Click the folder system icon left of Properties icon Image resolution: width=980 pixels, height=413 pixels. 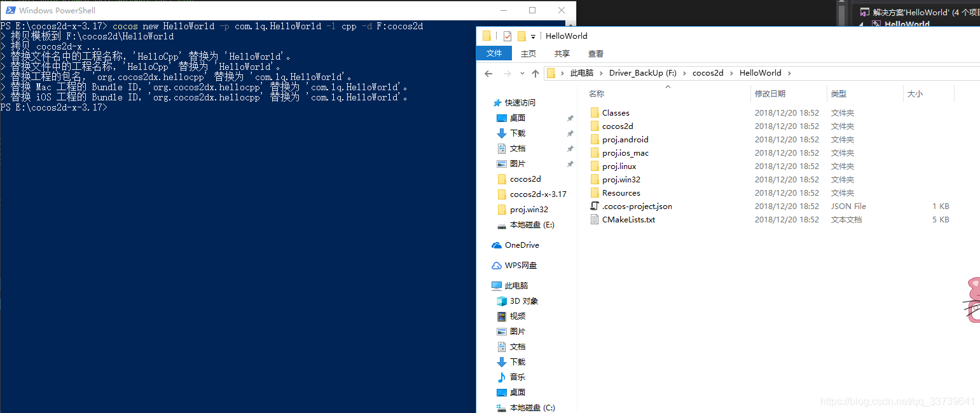tap(487, 36)
